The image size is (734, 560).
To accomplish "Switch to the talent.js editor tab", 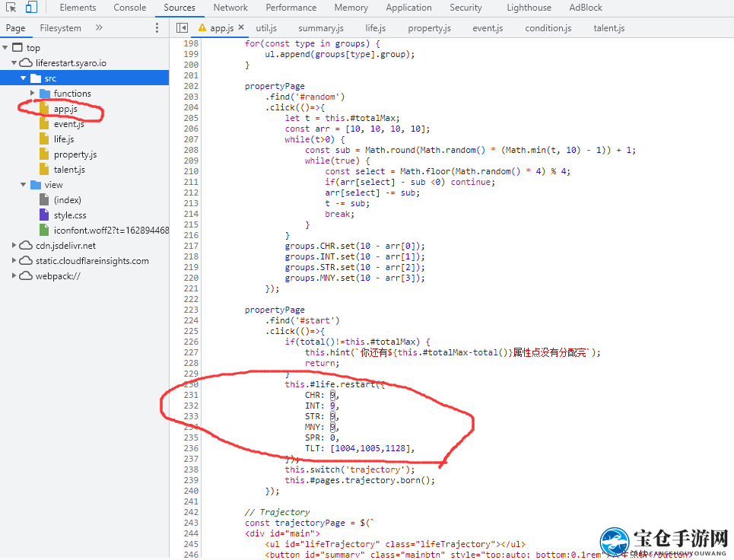I will click(x=609, y=28).
